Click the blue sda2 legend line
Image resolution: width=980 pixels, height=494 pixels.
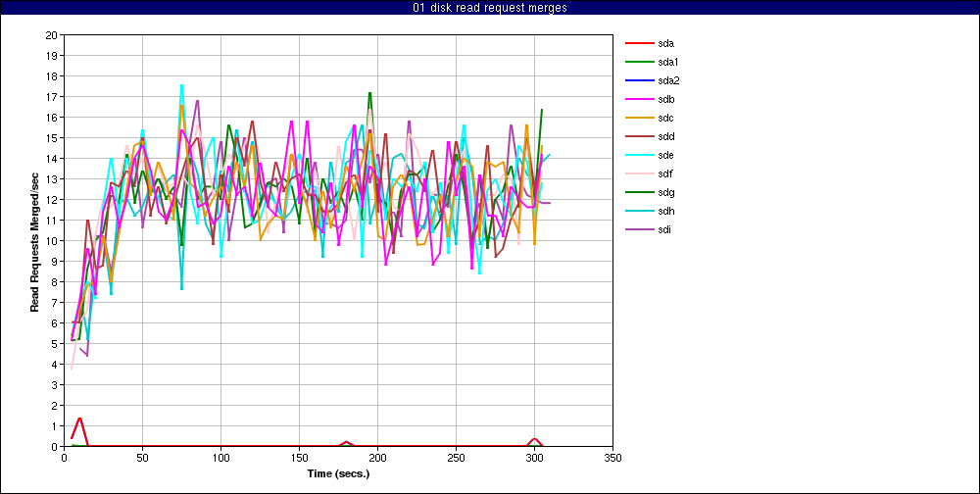click(638, 80)
